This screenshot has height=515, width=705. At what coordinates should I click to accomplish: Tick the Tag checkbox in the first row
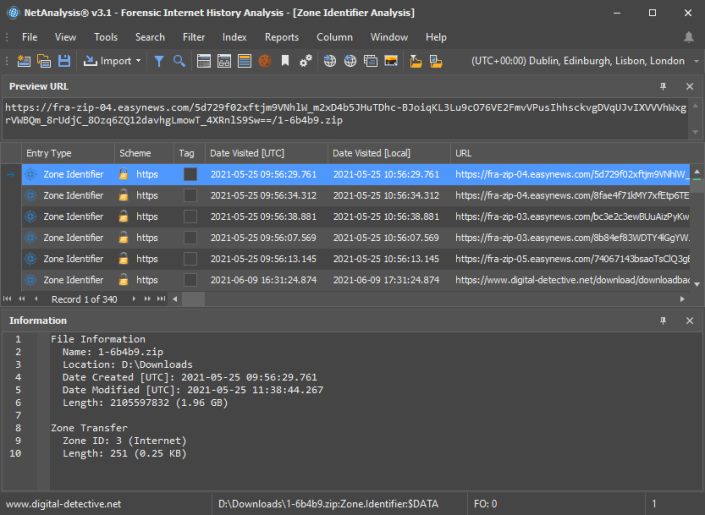click(190, 174)
